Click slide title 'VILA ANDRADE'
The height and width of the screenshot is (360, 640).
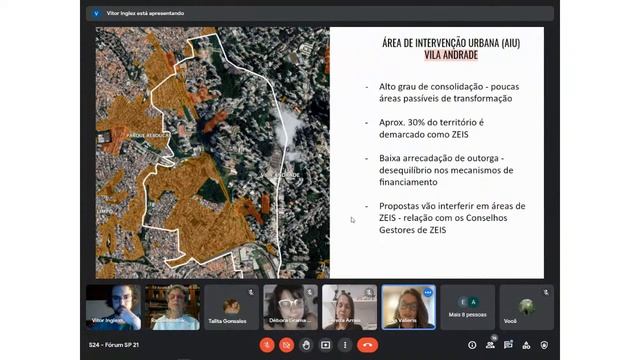coord(451,55)
